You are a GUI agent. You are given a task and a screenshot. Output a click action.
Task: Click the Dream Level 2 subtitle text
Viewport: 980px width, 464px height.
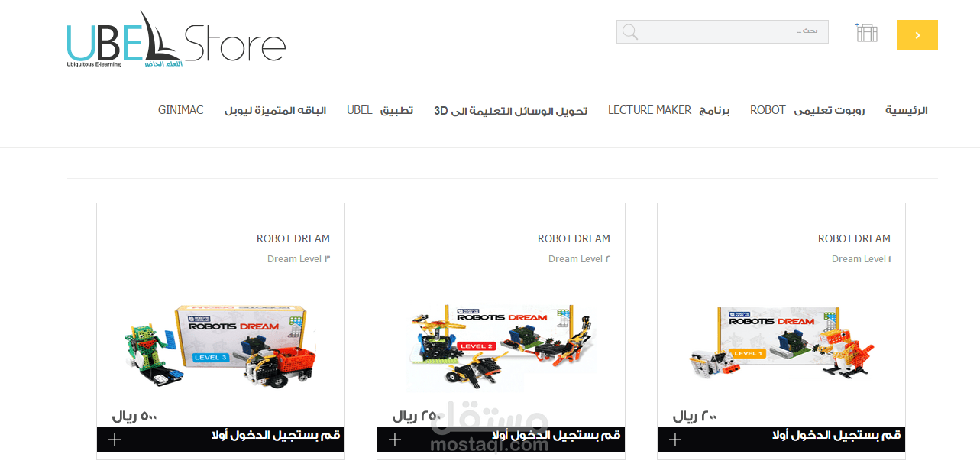579,259
